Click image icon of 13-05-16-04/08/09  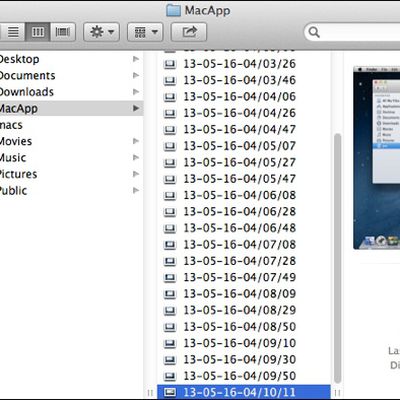(170, 294)
